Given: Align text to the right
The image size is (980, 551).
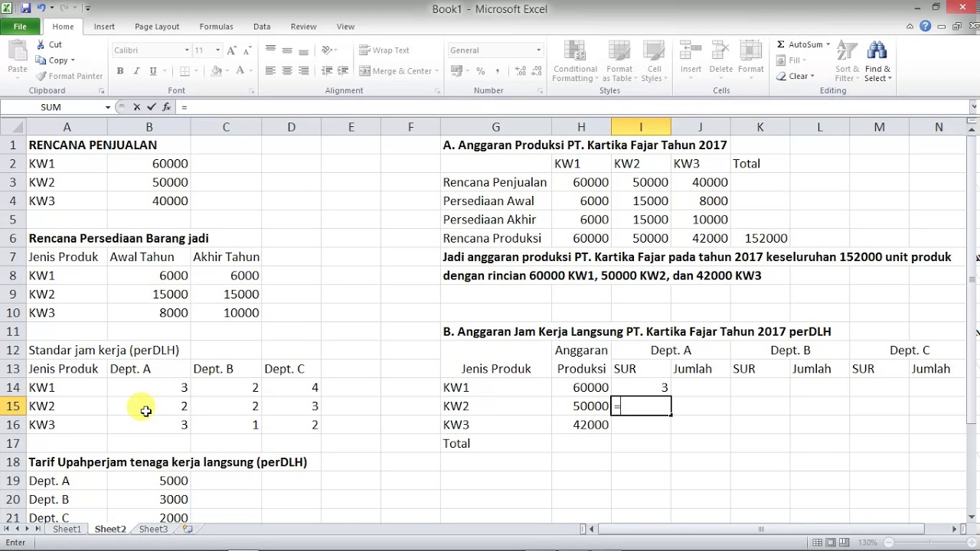Looking at the screenshot, I should (x=304, y=70).
